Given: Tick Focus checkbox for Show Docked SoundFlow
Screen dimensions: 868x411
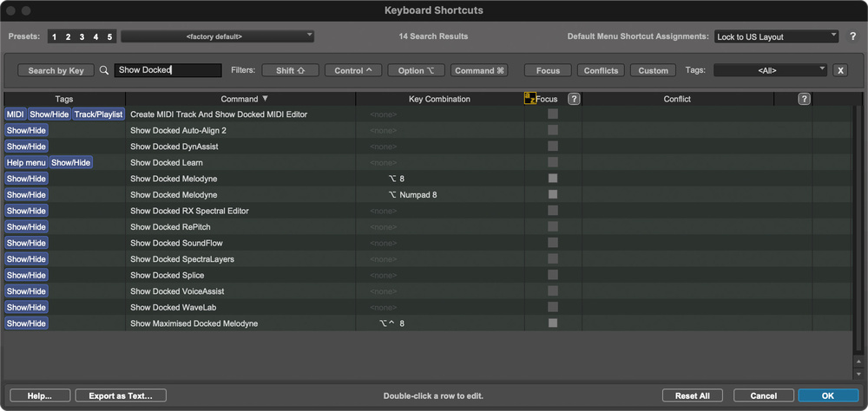Looking at the screenshot, I should 552,242.
